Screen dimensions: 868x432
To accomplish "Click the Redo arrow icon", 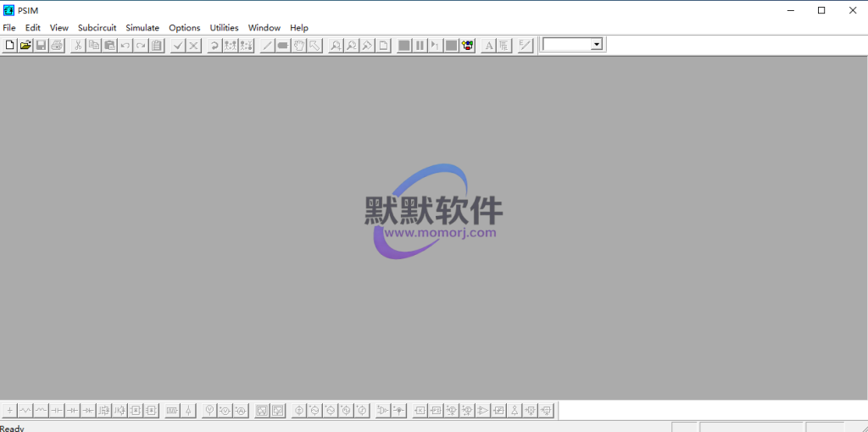I will (x=142, y=46).
